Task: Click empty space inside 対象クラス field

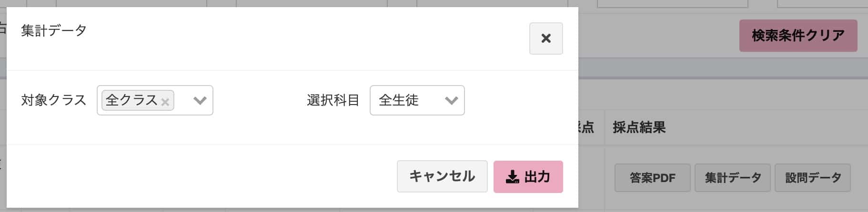Action: (183, 100)
